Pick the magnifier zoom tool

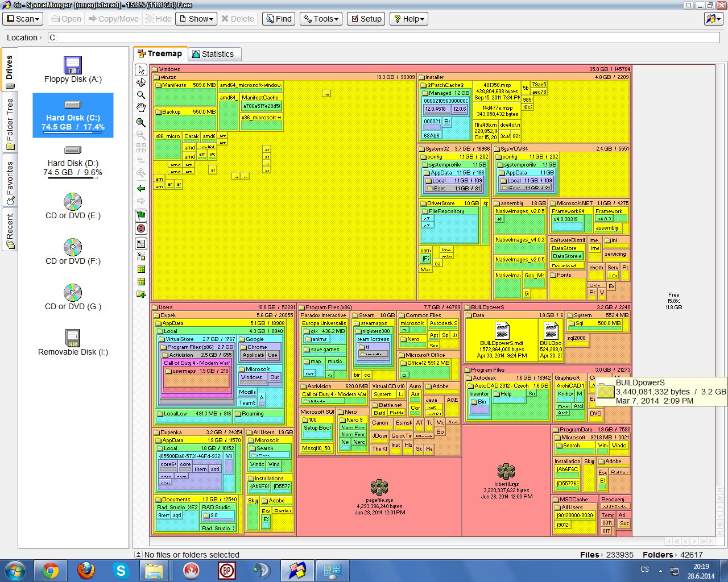(x=141, y=95)
